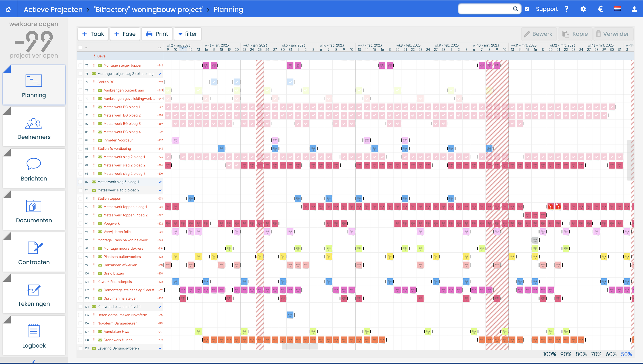Click mail icon for Aanbrengen buitenkraan
The image size is (643, 364).
pyautogui.click(x=100, y=91)
